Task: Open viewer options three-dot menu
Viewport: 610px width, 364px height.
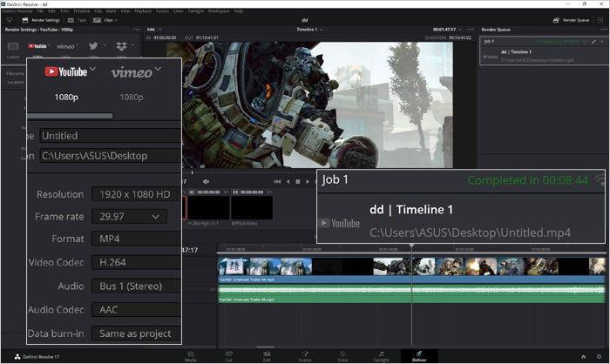Action: pos(471,30)
